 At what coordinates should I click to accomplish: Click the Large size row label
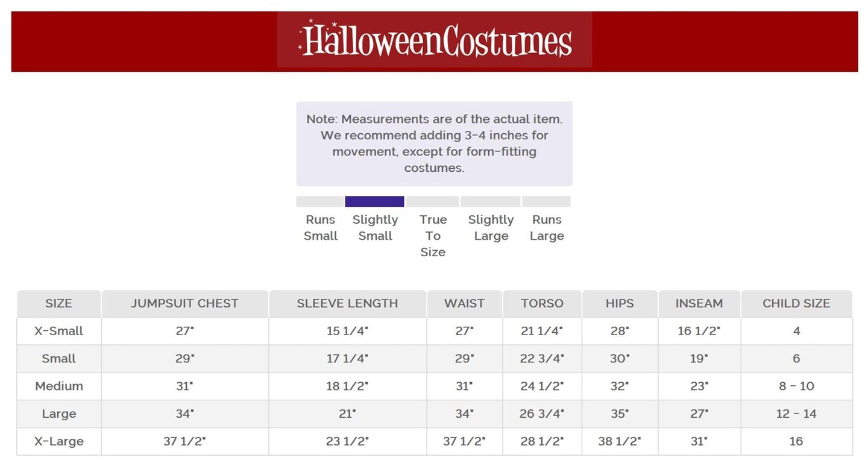(x=58, y=414)
